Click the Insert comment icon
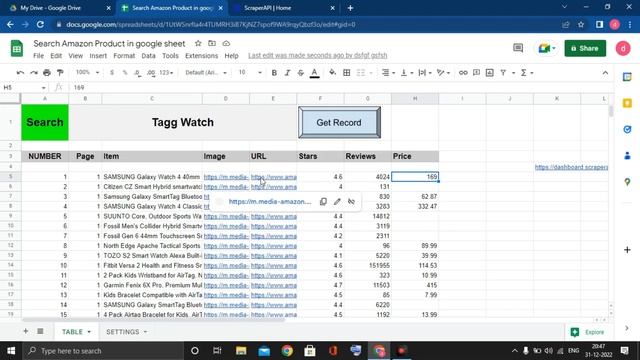Viewport: 640px width, 360px height. [x=476, y=73]
